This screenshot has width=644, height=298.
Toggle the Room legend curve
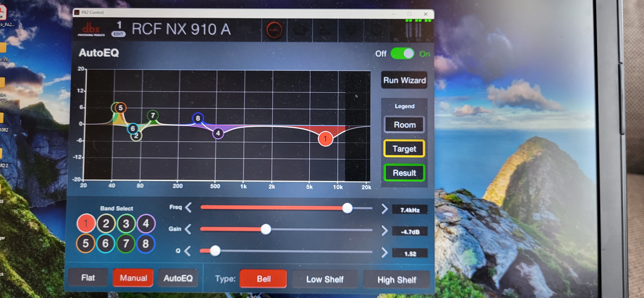point(404,124)
